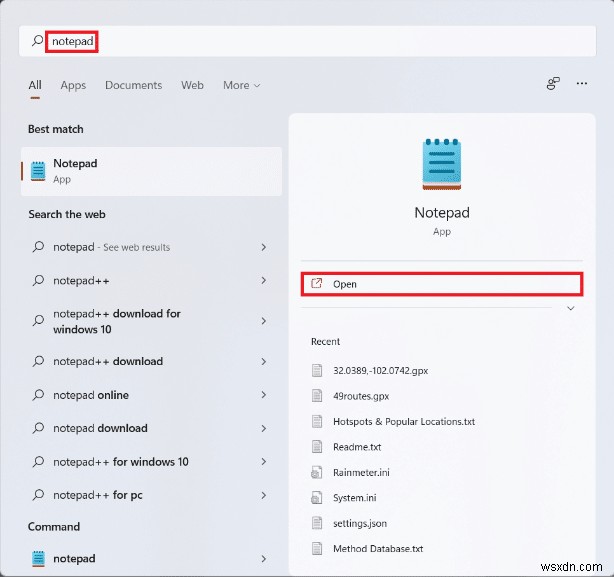Click the file icon beside Method Database.txt
Viewport: 614px width, 577px height.
click(x=317, y=548)
